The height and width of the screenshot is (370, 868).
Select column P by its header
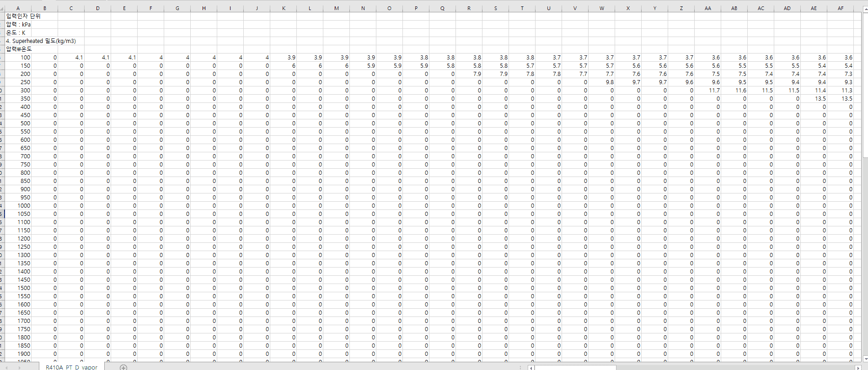pyautogui.click(x=416, y=8)
